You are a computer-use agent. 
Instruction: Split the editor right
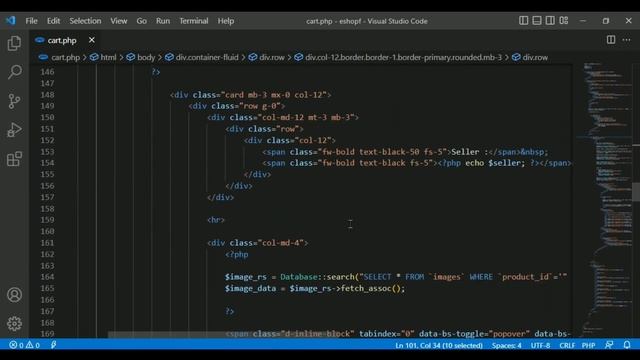[611, 40]
